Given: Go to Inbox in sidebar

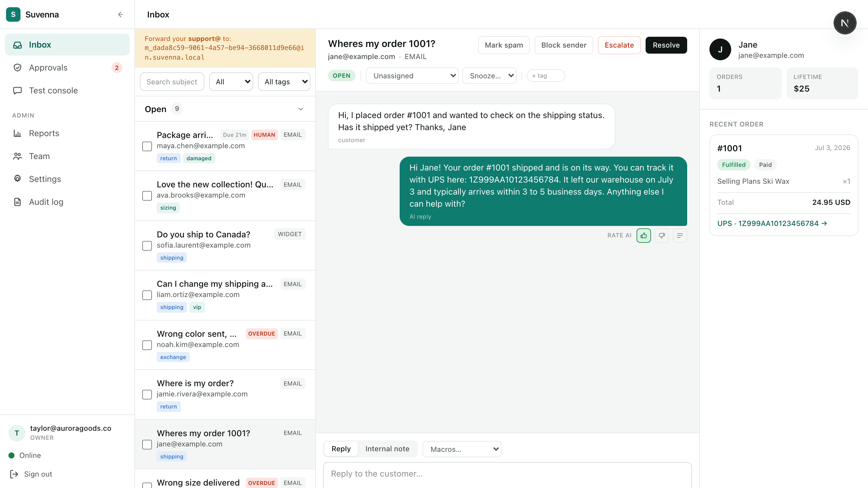Looking at the screenshot, I should pyautogui.click(x=67, y=45).
